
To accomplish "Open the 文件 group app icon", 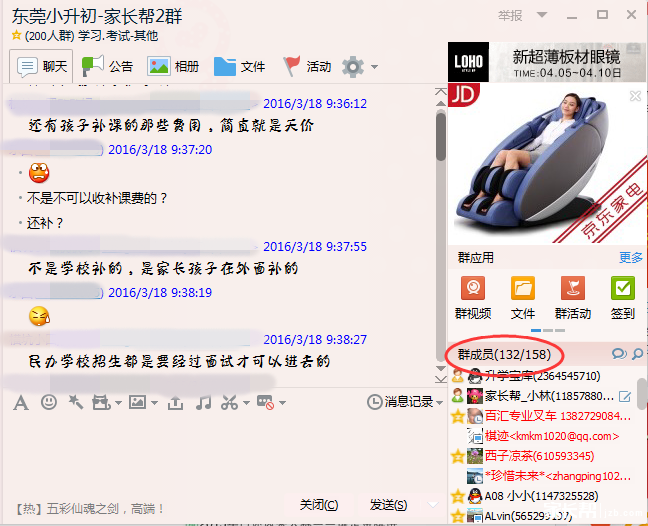I will [523, 298].
